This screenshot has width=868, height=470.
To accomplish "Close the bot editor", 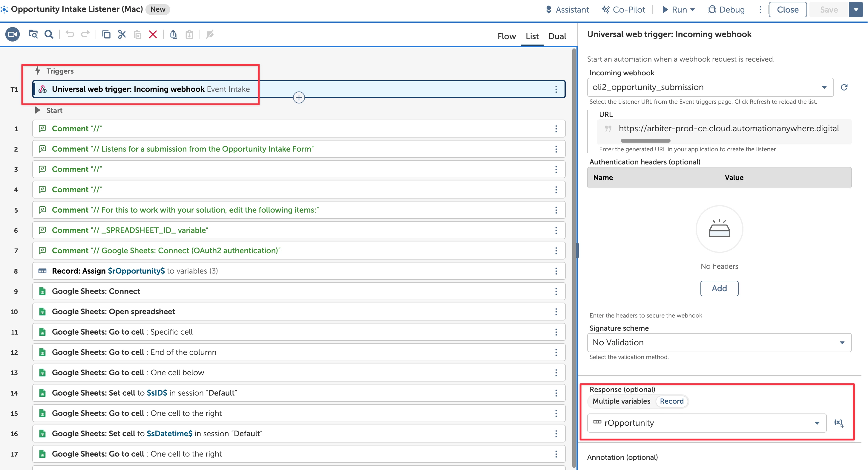I will 787,10.
